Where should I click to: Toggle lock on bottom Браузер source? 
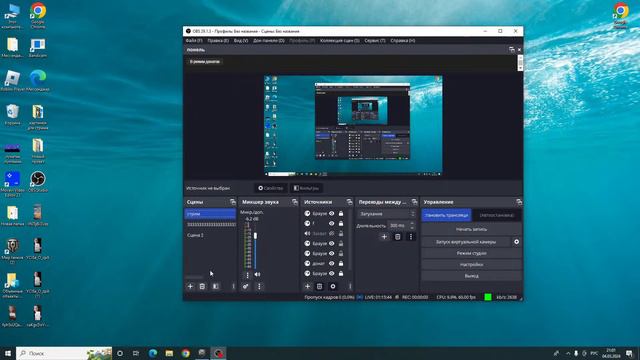(x=341, y=273)
